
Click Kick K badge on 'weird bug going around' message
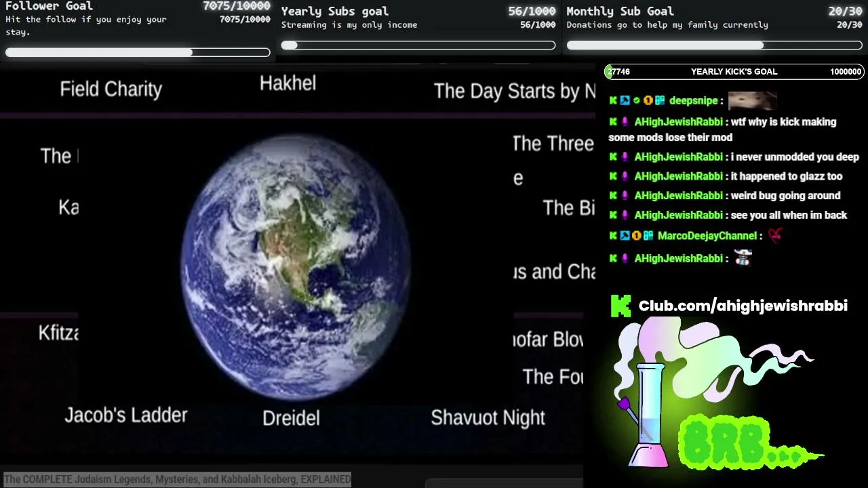point(613,195)
